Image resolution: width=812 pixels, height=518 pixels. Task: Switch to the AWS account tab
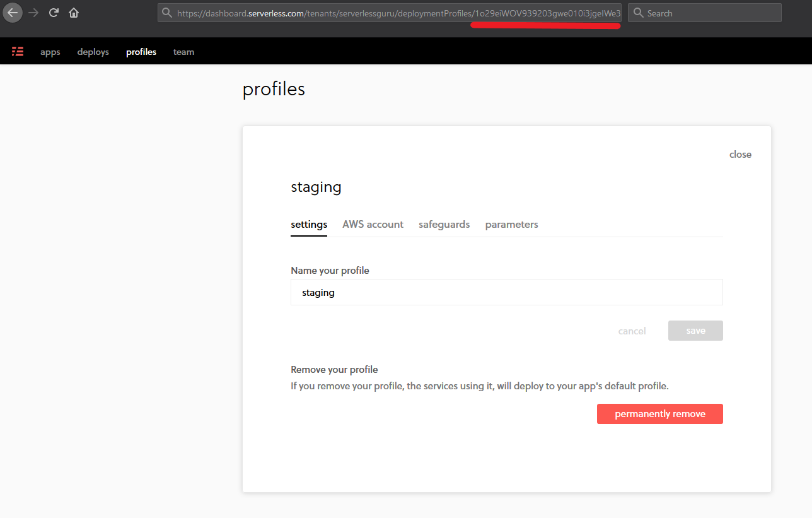(x=373, y=225)
